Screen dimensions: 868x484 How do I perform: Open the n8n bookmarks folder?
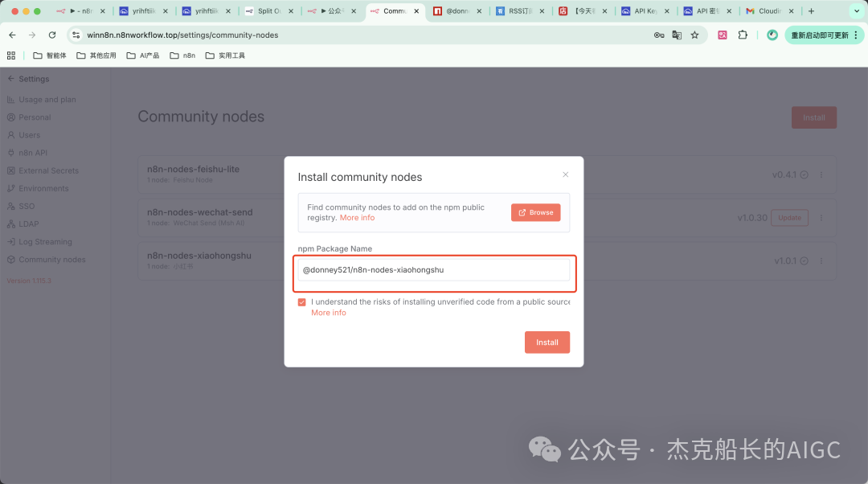click(182, 55)
